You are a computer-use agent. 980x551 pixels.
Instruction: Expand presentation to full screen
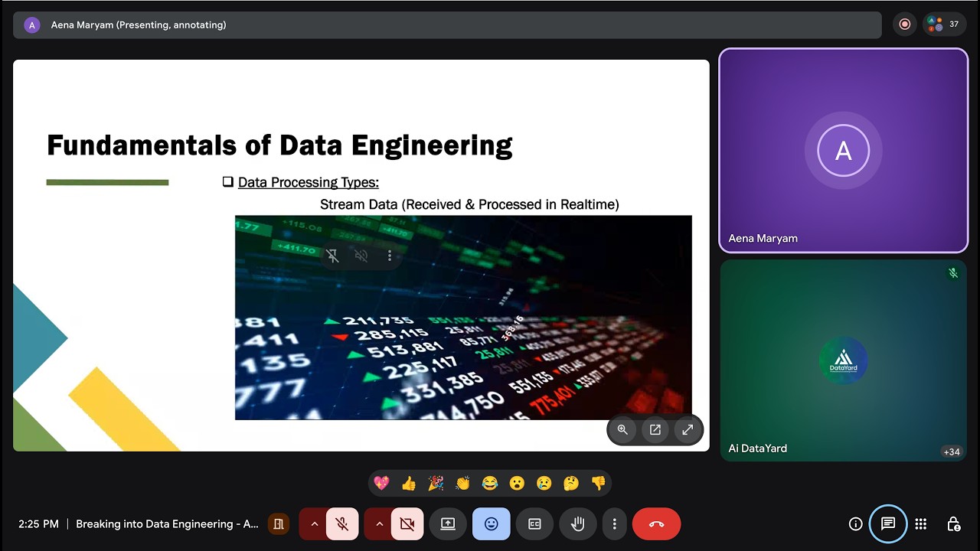(x=688, y=430)
